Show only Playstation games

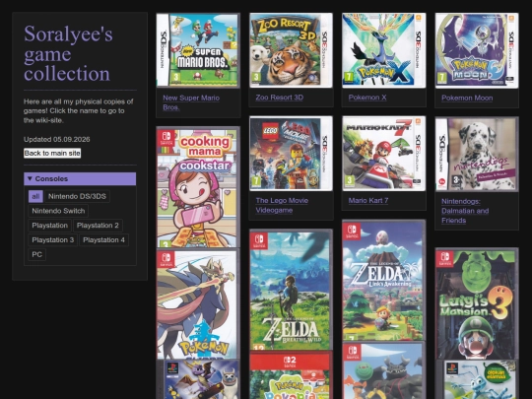[x=50, y=226]
